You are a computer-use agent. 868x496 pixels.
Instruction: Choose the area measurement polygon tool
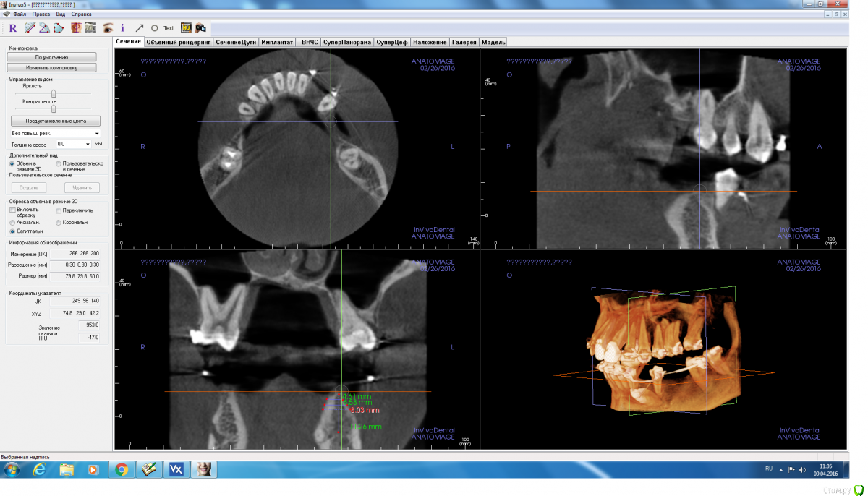click(x=58, y=28)
